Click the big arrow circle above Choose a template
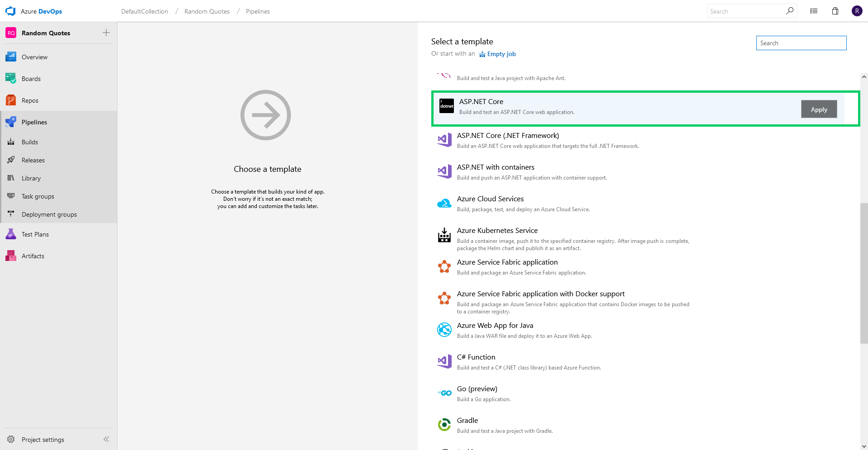This screenshot has width=868, height=450. click(265, 115)
